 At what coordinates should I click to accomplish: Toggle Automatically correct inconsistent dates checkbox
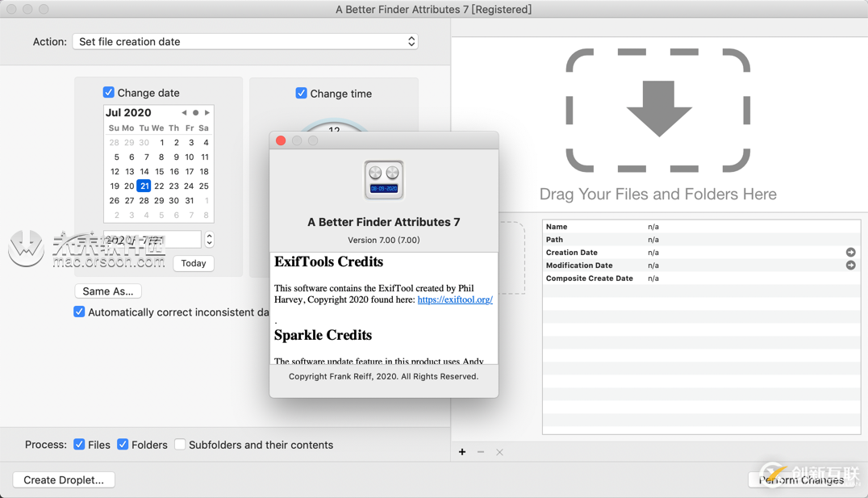tap(79, 312)
